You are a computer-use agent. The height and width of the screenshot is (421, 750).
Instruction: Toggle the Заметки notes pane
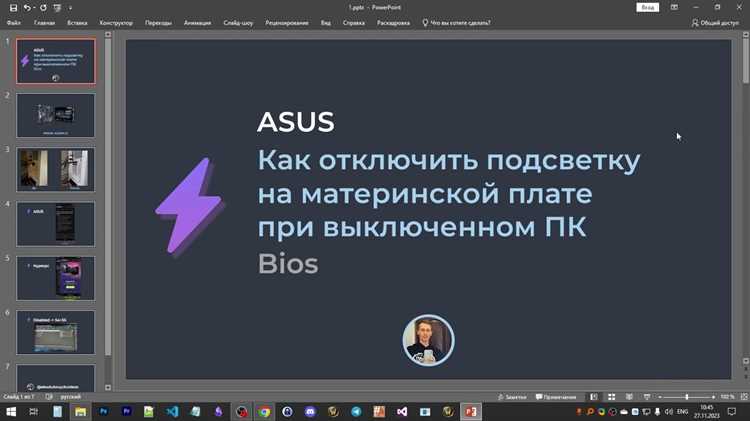(512, 397)
